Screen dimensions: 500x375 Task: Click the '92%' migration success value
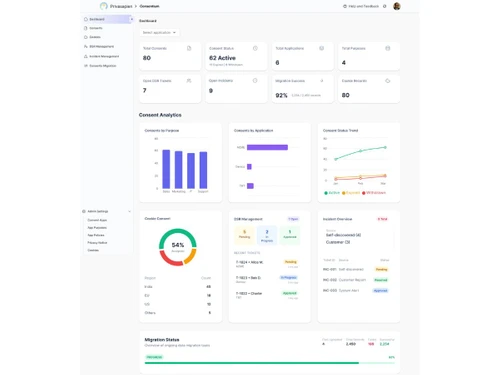(x=281, y=95)
